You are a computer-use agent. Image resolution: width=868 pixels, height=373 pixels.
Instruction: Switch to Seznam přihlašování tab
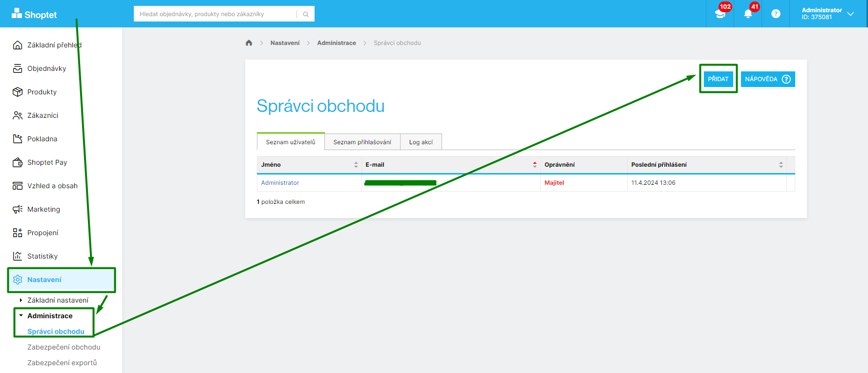[362, 142]
